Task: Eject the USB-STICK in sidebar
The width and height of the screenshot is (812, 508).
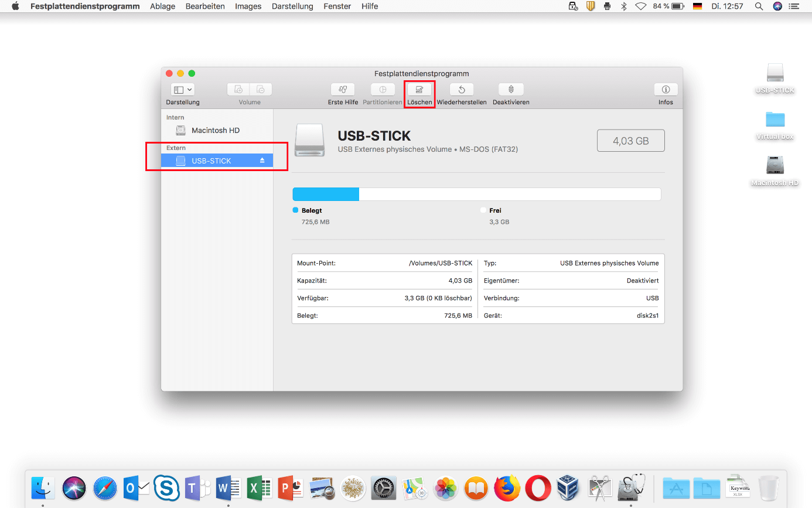Action: [262, 161]
